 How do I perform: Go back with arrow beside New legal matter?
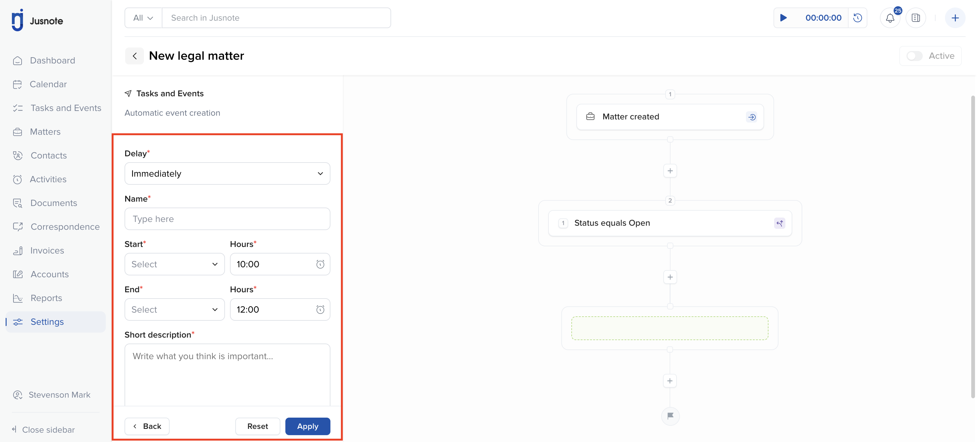click(x=135, y=56)
